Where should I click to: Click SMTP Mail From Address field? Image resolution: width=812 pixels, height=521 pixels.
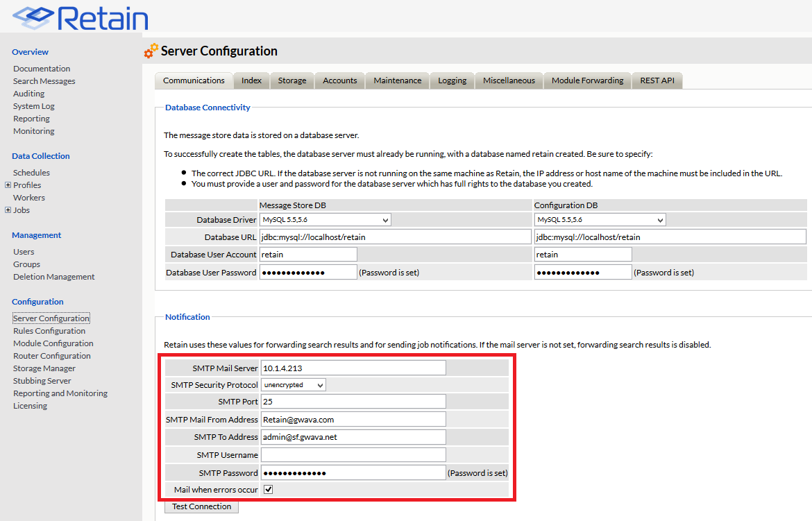tap(353, 420)
